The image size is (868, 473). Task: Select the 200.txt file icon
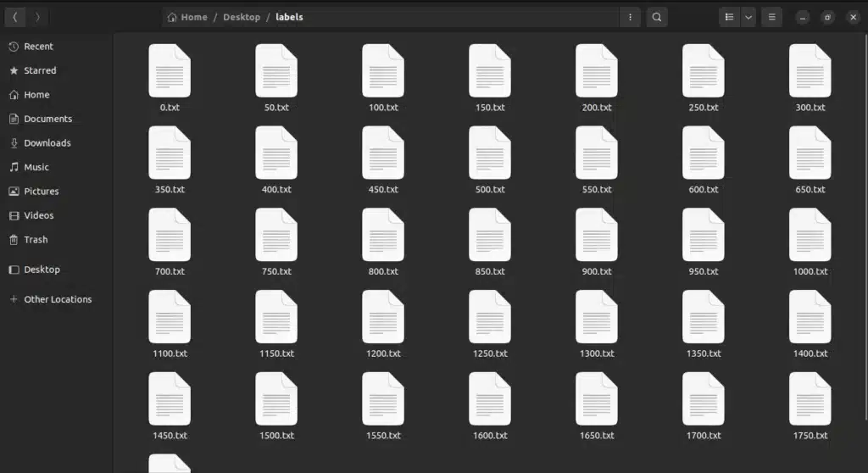click(597, 71)
